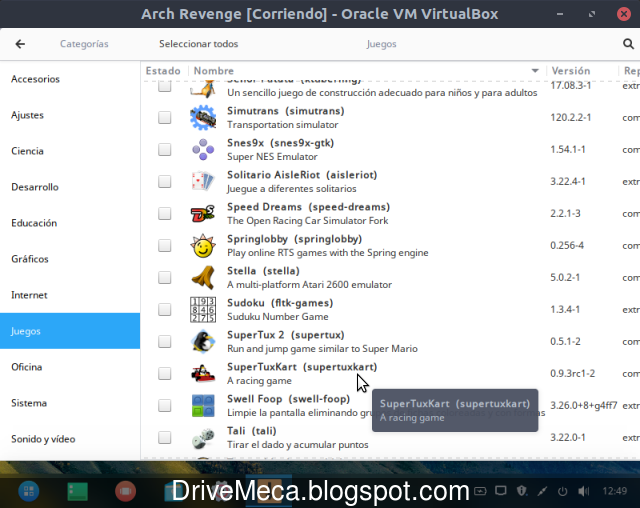Select the highlighted Juegos category
Viewport: 640px width, 508px height.
[70, 331]
